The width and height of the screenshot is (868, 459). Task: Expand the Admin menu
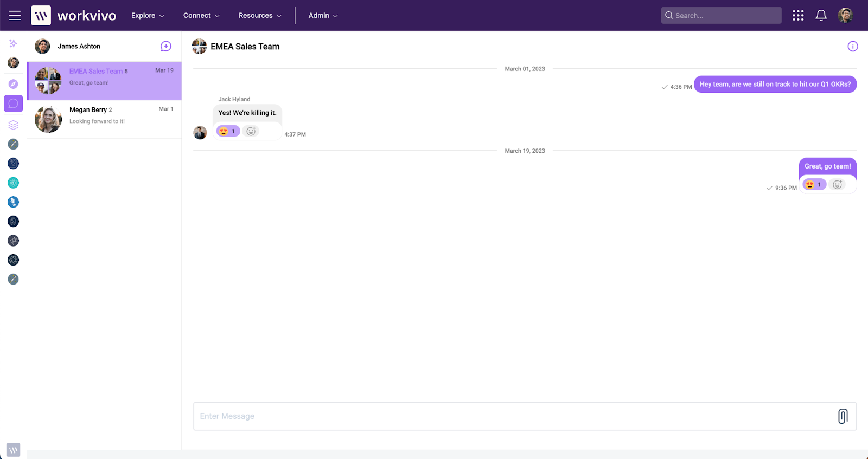tap(323, 16)
